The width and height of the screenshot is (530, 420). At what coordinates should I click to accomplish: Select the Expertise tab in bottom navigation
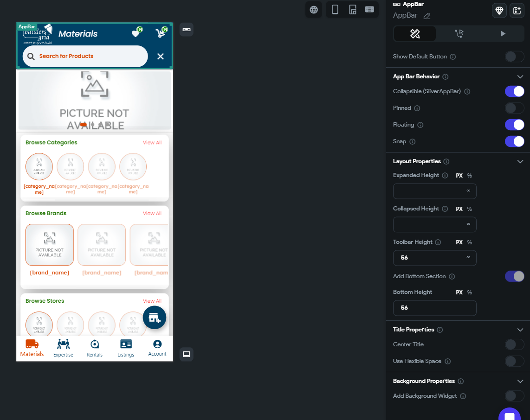click(63, 348)
